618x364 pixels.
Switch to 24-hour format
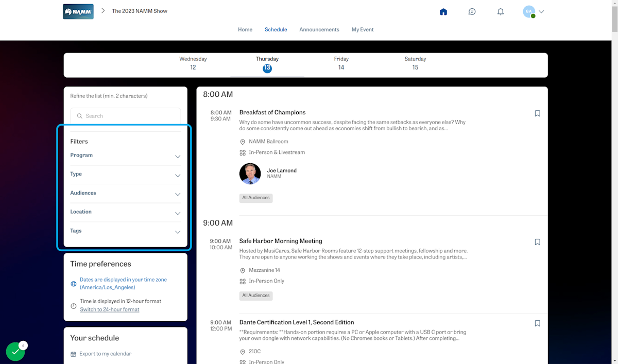coord(109,309)
